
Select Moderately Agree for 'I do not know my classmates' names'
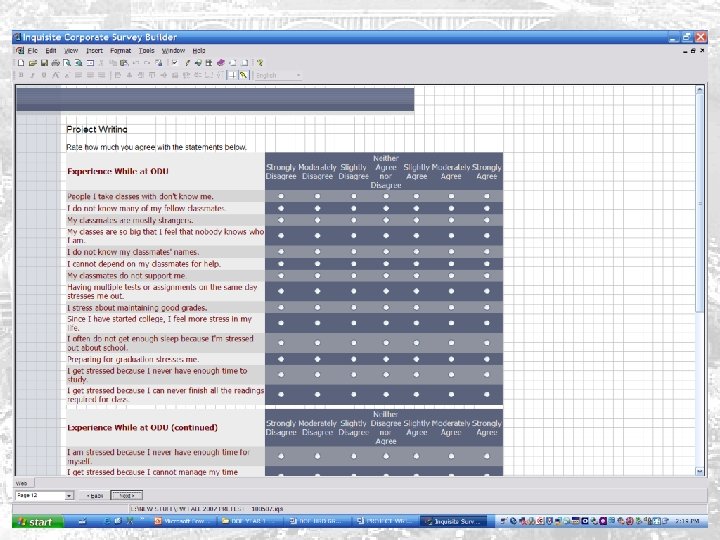tap(451, 252)
